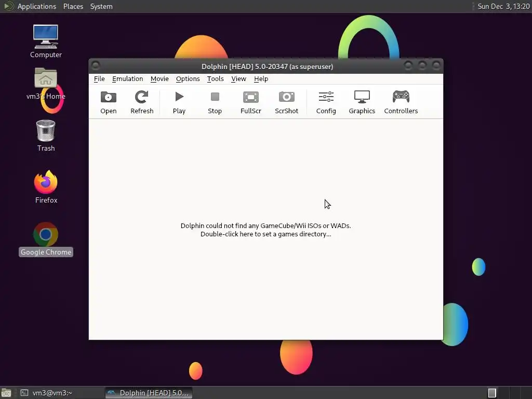
Task: Open the Tools menu
Action: (216, 79)
